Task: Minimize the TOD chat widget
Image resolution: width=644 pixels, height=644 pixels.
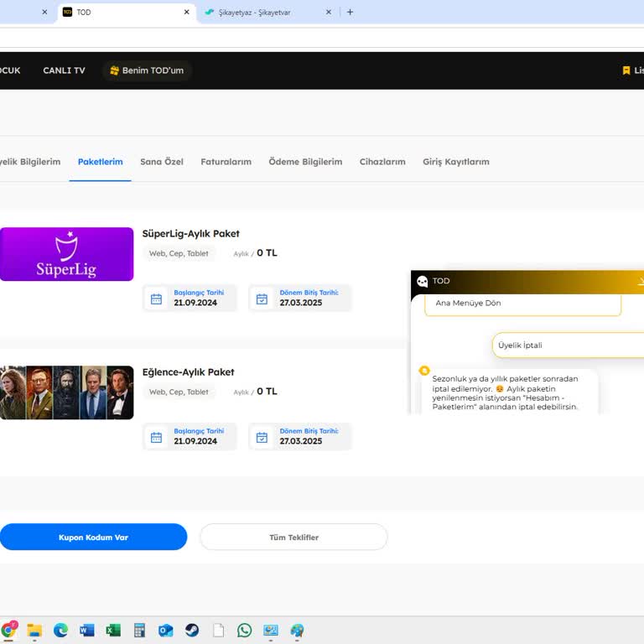Action: [641, 281]
